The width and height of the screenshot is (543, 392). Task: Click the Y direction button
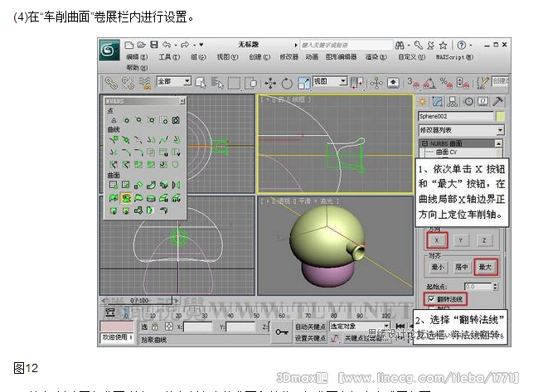(x=461, y=240)
